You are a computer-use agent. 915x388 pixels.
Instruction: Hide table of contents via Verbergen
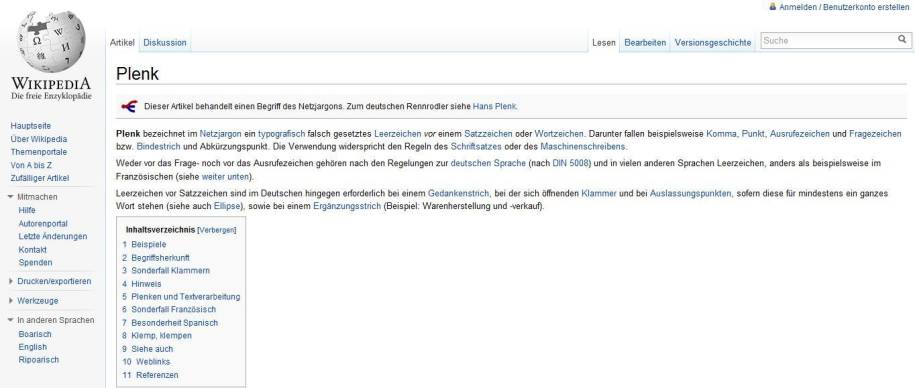click(x=217, y=230)
